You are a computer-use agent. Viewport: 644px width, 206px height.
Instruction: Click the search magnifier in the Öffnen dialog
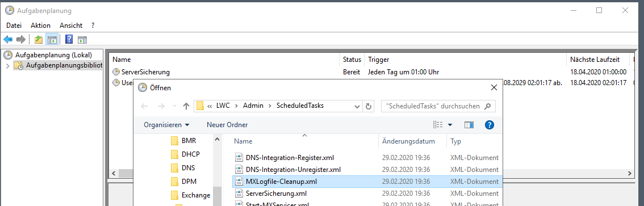487,106
